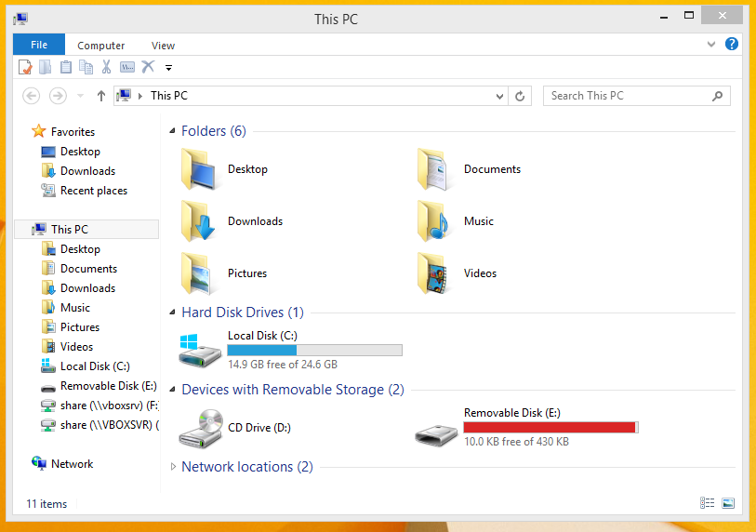
Task: Click the Delete X icon in toolbar
Action: (148, 67)
